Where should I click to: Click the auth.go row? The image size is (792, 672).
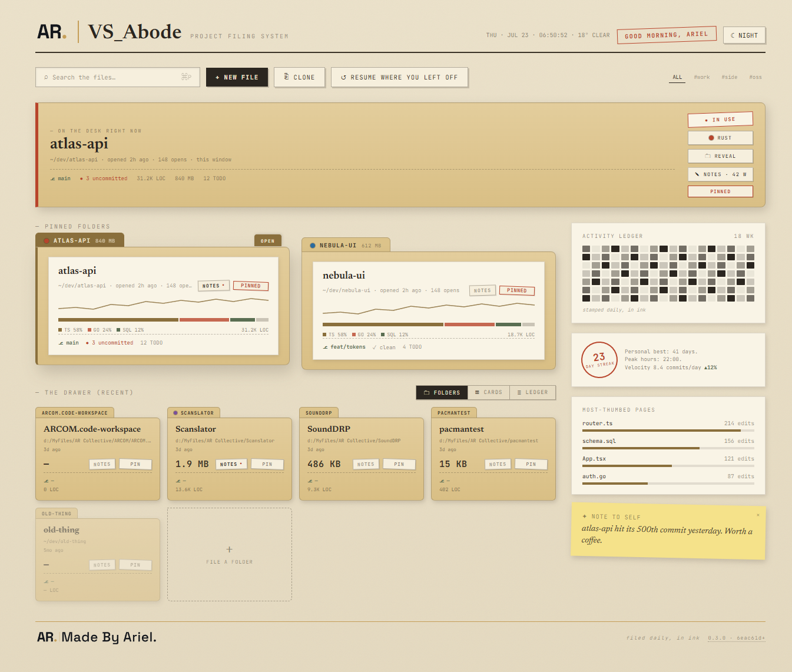click(x=668, y=479)
